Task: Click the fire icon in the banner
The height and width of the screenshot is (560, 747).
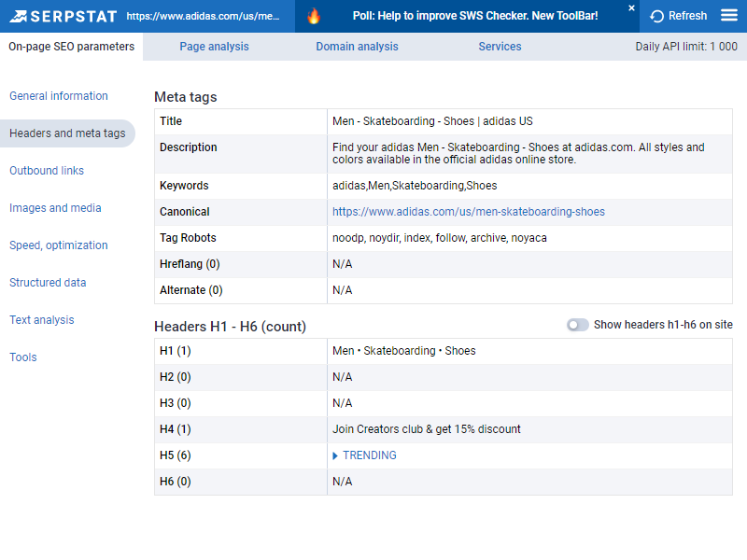Action: [314, 16]
